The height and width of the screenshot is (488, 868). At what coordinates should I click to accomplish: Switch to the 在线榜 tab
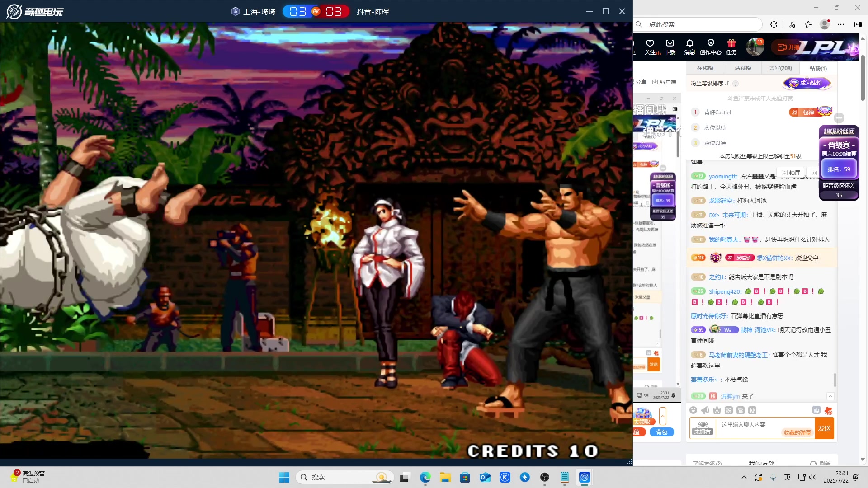(705, 68)
